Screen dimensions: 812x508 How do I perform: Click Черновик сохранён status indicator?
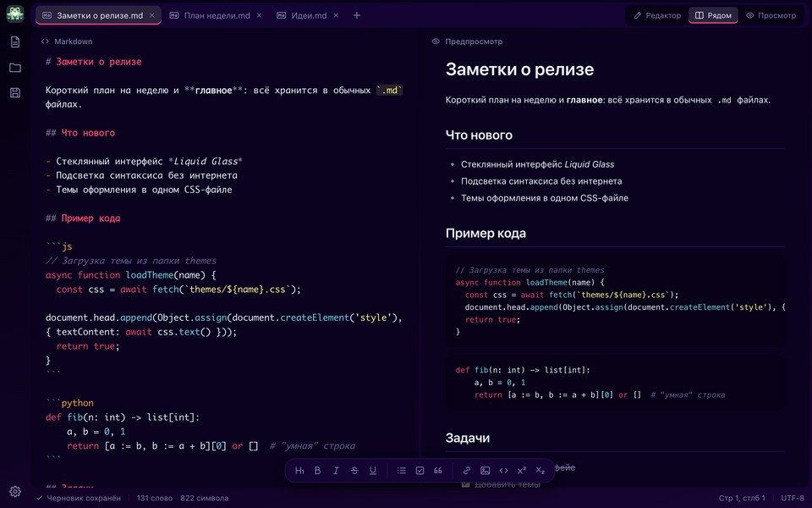pyautogui.click(x=79, y=498)
